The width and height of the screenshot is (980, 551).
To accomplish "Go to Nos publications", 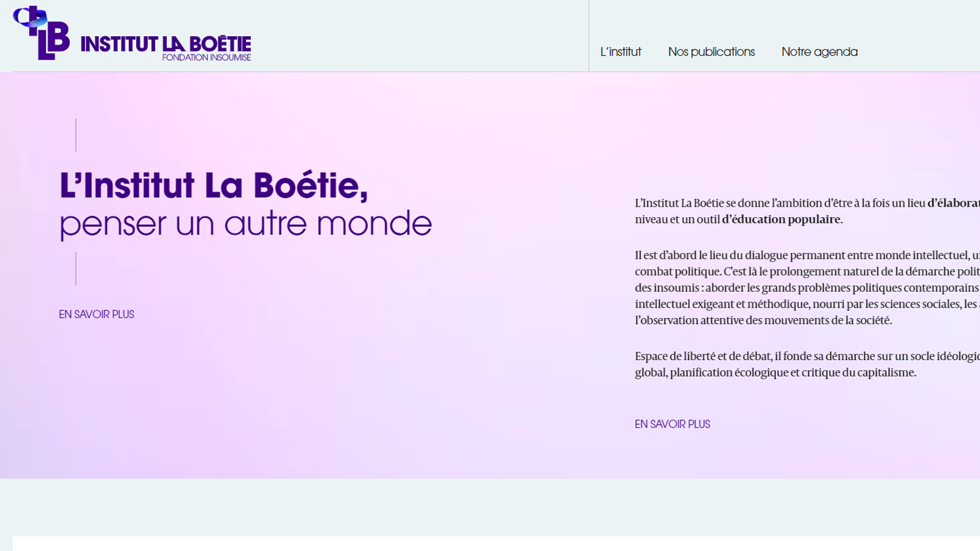I will [x=711, y=52].
